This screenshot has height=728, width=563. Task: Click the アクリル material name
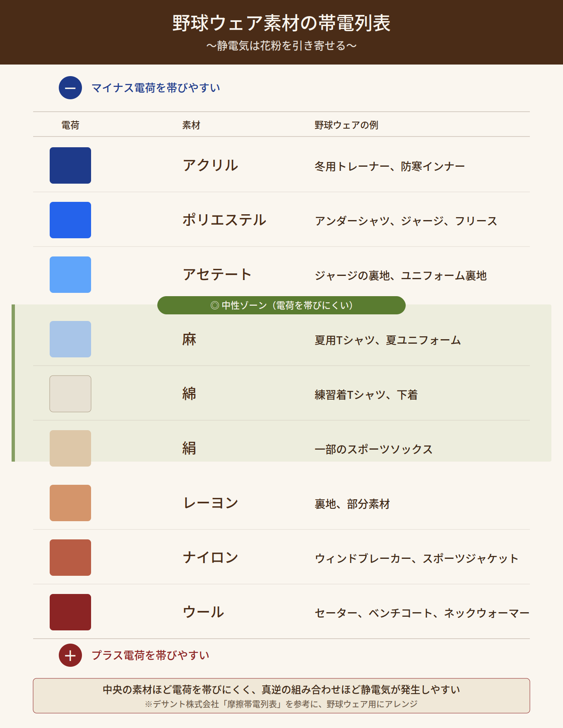(x=210, y=165)
